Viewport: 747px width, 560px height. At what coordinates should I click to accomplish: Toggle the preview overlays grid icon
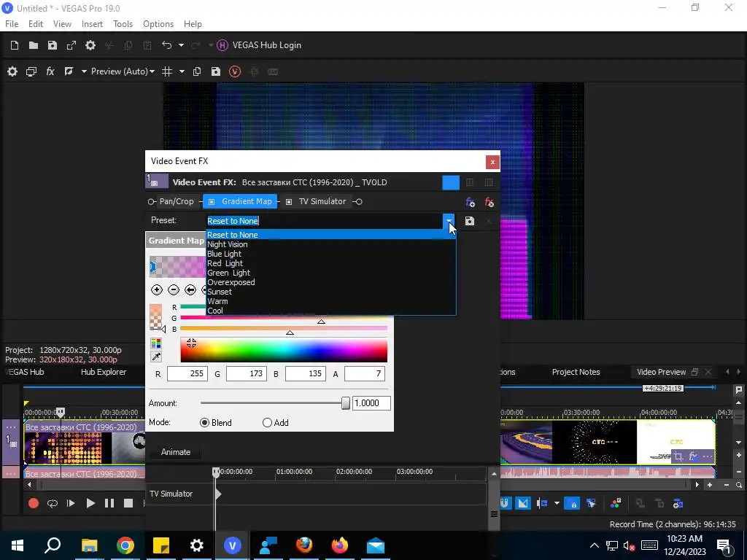click(167, 71)
